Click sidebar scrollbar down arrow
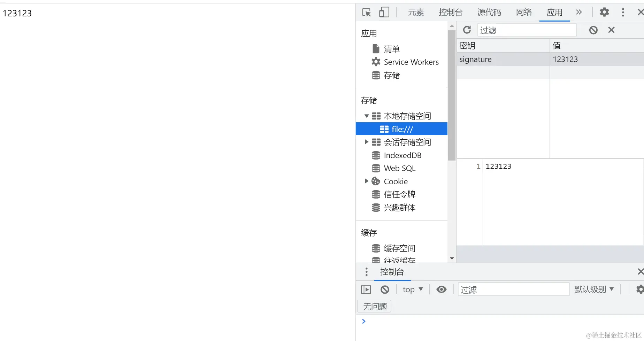Viewport: 644px width, 341px height. point(452,258)
